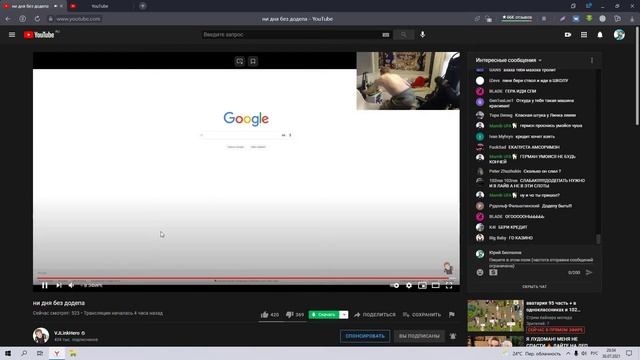The image size is (640, 360).
Task: Save the video to a playlist
Action: 422,315
